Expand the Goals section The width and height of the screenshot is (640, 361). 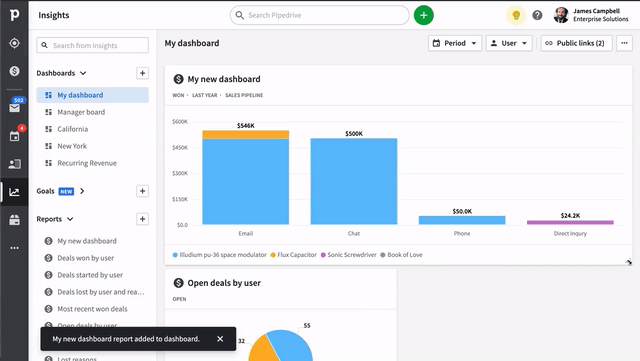tap(82, 191)
